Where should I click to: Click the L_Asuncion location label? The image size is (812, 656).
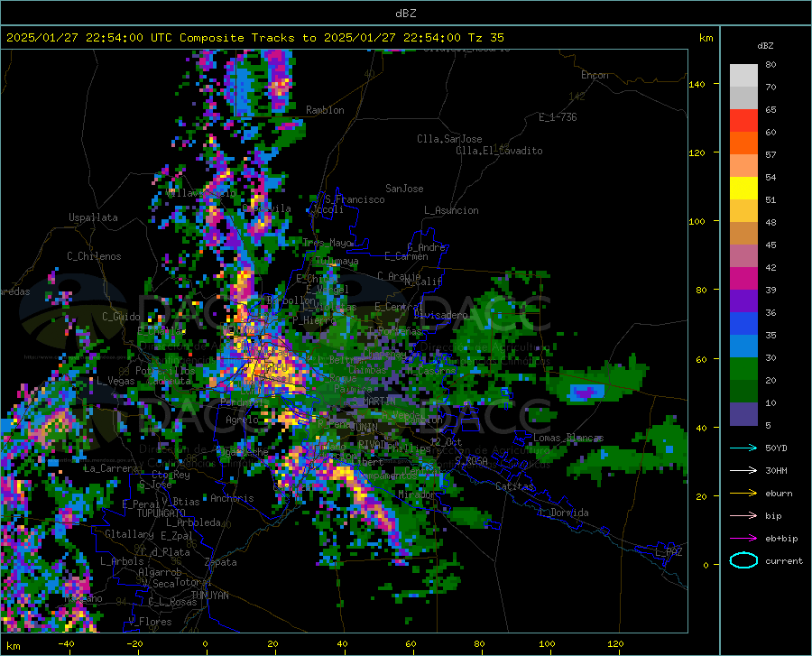(451, 210)
